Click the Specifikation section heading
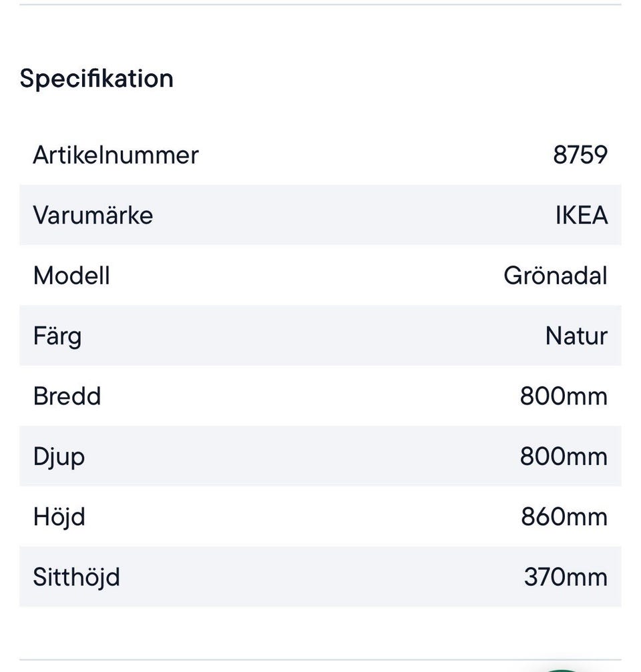The width and height of the screenshot is (641, 672). [x=97, y=79]
